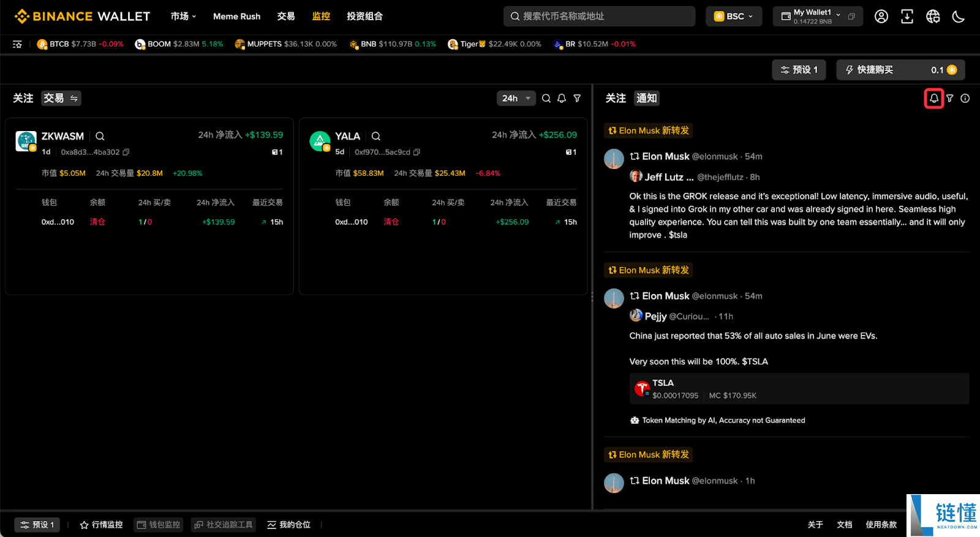
Task: Search the watchlist with magnifier icon
Action: 546,98
